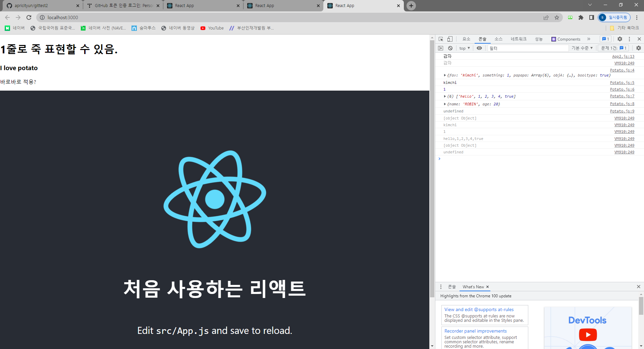
Task: Play the DevTools video thumbnail
Action: [588, 335]
